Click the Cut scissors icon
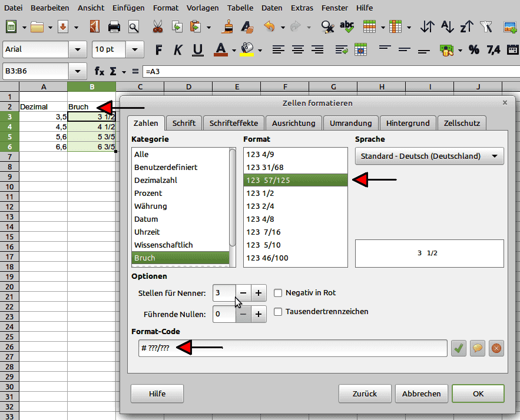This screenshot has width=520, height=420. pyautogui.click(x=157, y=27)
